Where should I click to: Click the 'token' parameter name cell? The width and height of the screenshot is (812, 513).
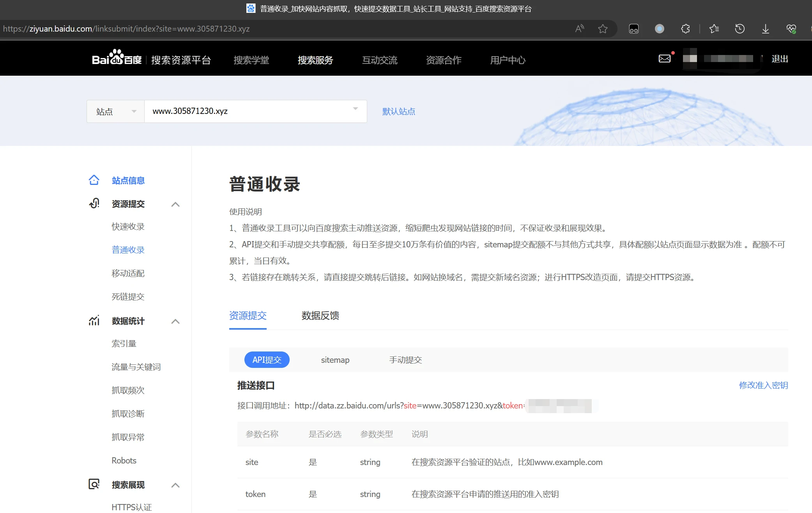[x=255, y=494]
